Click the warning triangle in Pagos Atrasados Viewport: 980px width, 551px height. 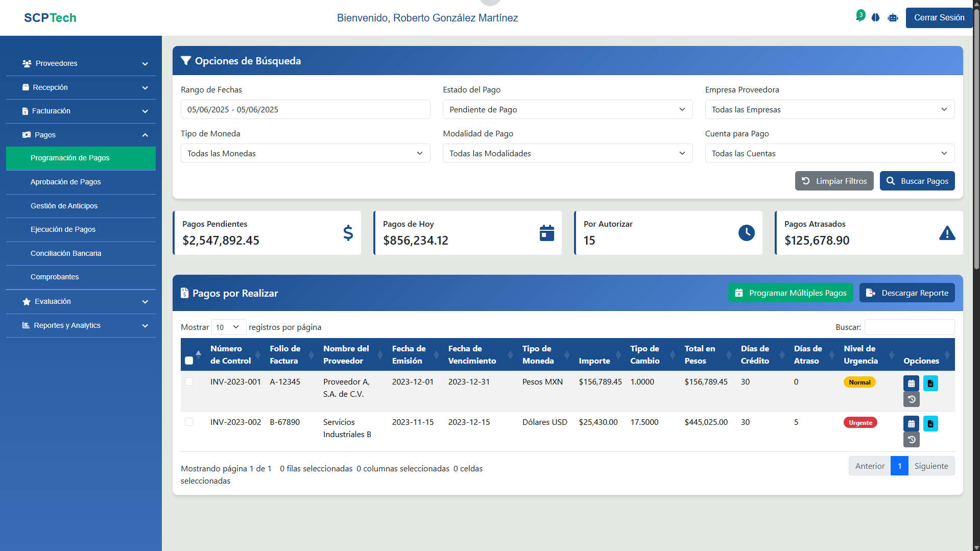pos(947,233)
